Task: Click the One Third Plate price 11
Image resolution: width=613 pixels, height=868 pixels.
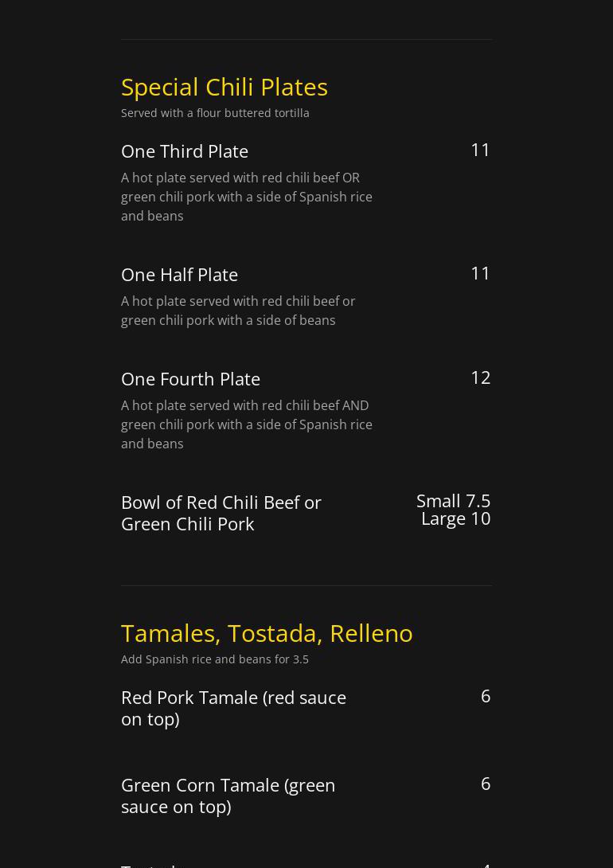Action: [480, 150]
